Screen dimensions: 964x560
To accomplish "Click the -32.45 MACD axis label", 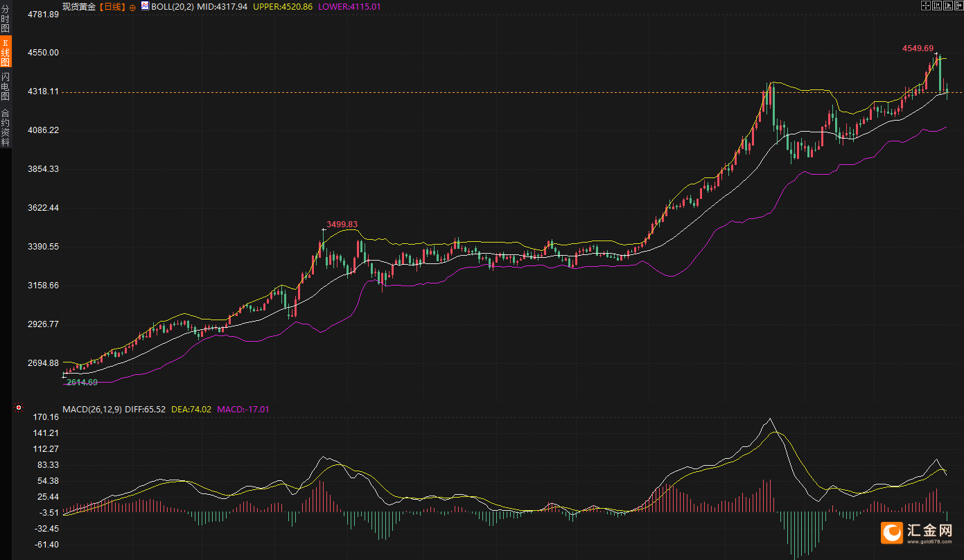I will coord(46,529).
